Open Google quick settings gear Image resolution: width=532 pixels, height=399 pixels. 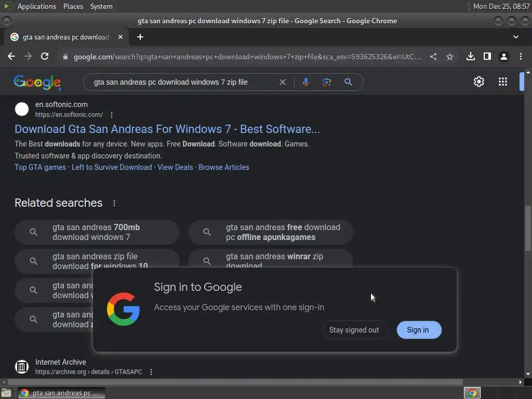coord(478,82)
